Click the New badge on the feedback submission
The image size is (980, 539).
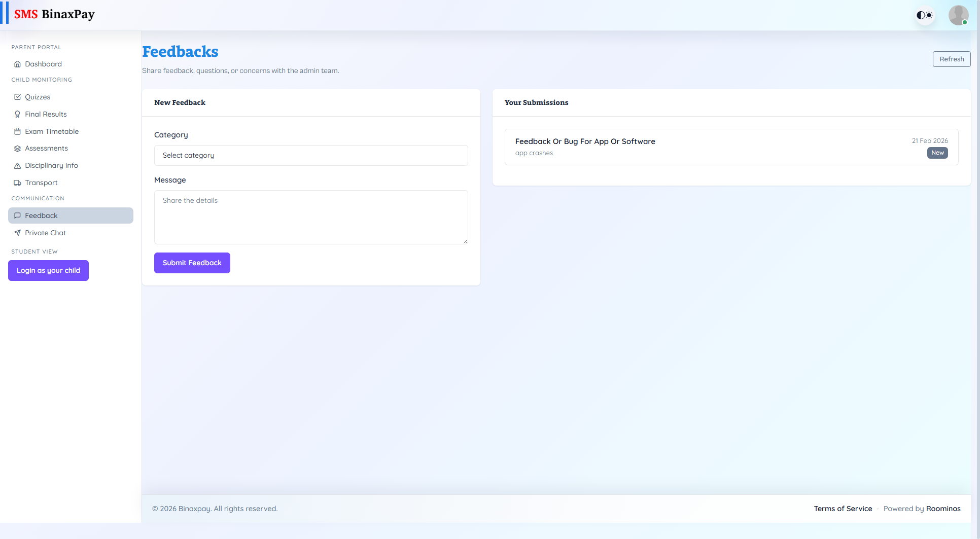[x=937, y=153]
